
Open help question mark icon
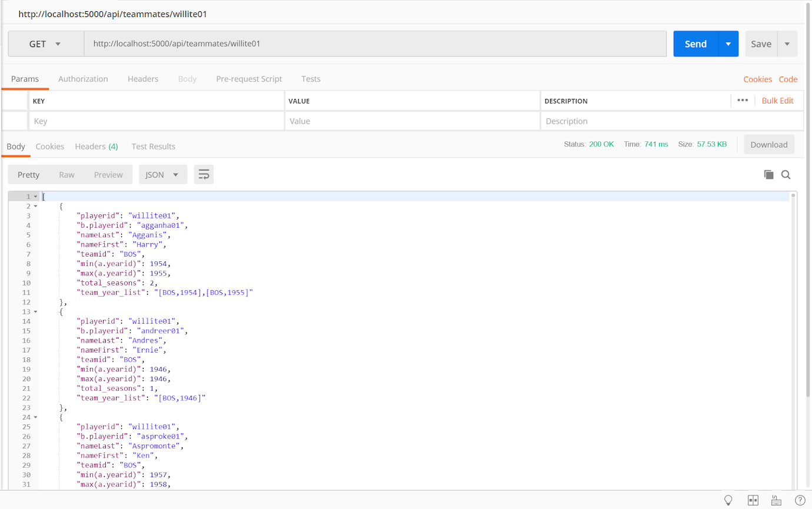800,500
